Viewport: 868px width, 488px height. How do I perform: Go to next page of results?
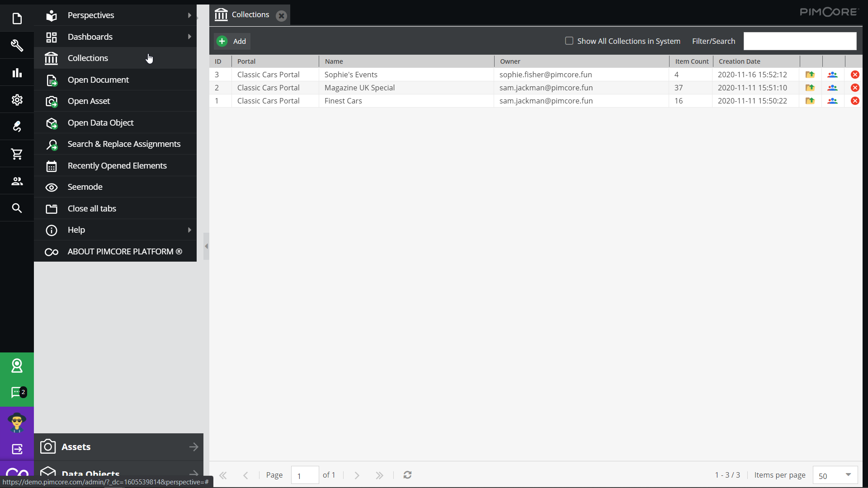(x=357, y=475)
